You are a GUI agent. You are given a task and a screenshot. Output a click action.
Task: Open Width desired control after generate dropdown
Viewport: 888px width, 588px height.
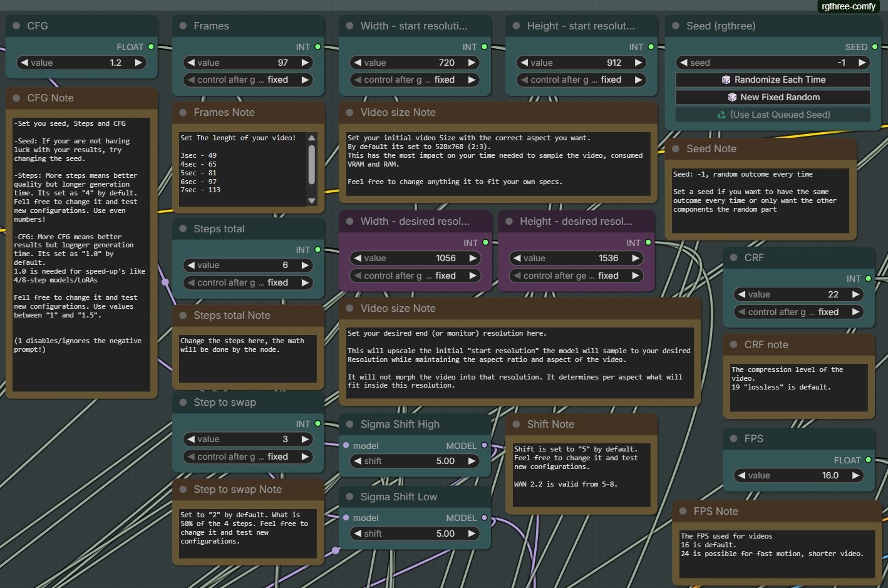pyautogui.click(x=415, y=276)
